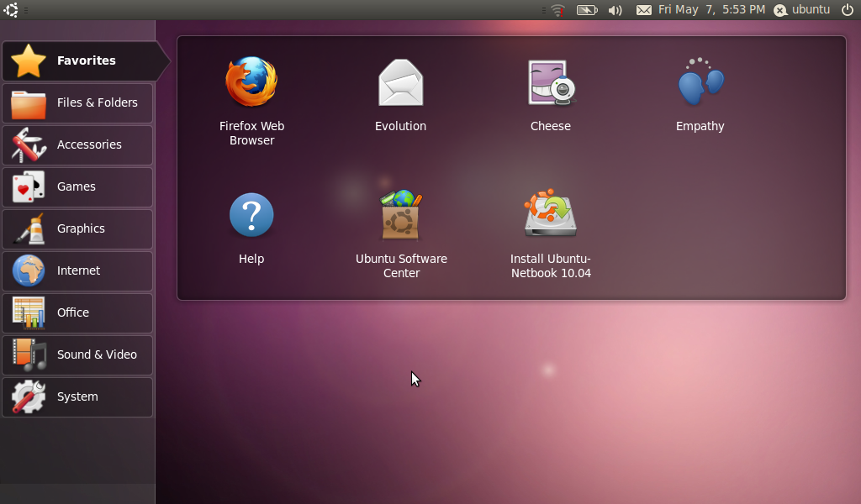The width and height of the screenshot is (861, 504).
Task: Open the ubuntu user session menu
Action: (x=801, y=10)
